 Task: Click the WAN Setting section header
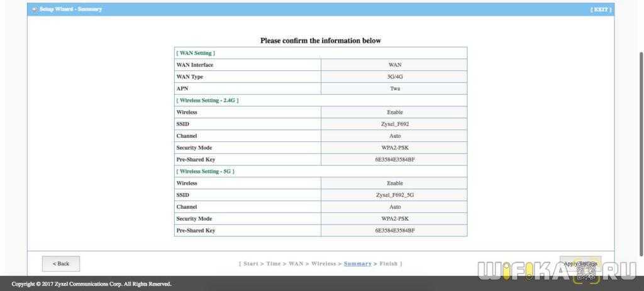(196, 53)
